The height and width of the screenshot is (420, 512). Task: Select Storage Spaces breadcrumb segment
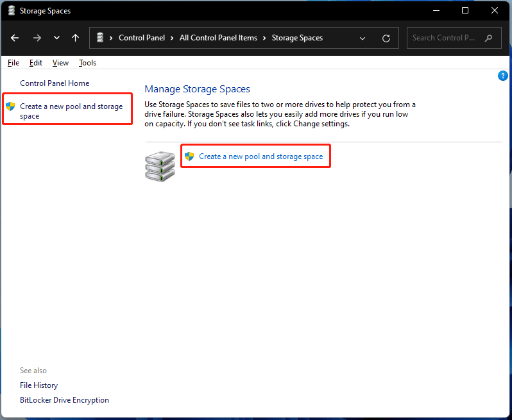tap(297, 38)
